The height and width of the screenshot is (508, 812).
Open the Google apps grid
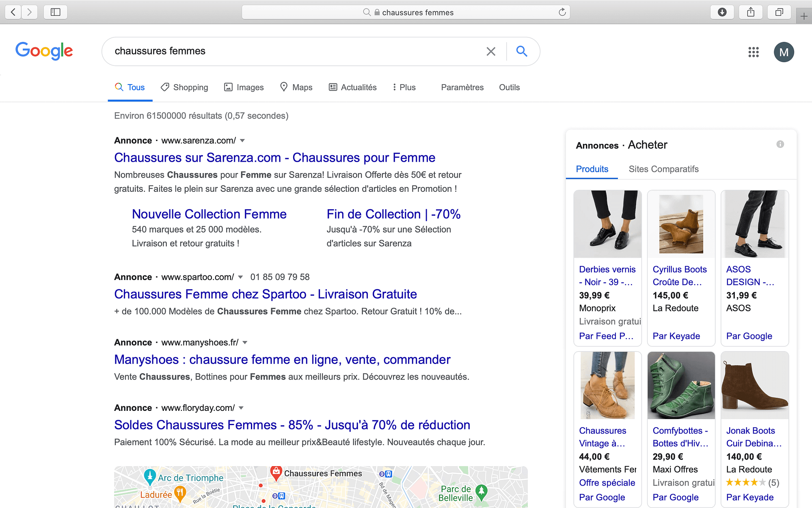coord(754,52)
